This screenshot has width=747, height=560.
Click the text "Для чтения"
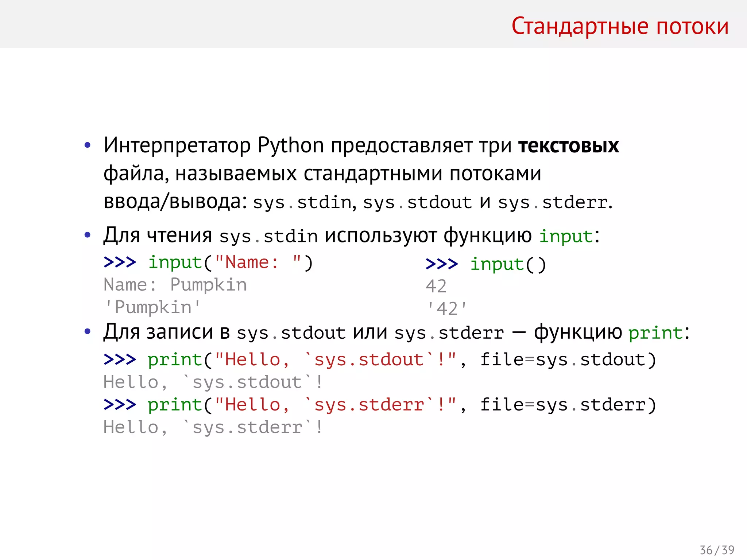(158, 236)
